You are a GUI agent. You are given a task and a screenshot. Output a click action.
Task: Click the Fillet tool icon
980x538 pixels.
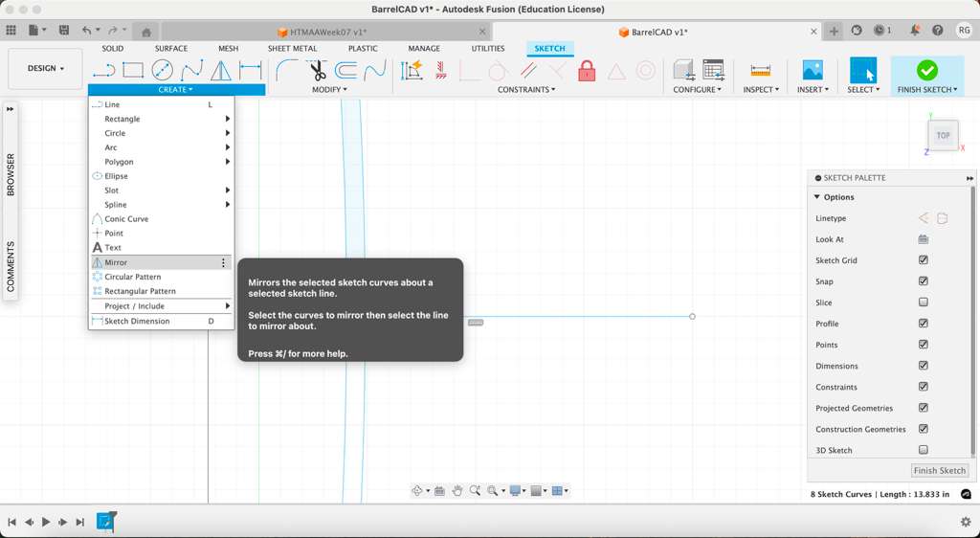(x=286, y=70)
